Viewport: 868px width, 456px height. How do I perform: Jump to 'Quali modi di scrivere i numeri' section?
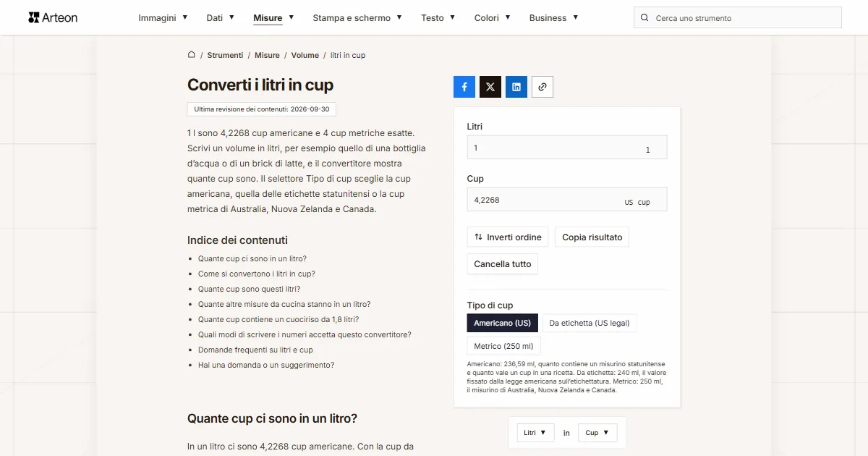[305, 334]
